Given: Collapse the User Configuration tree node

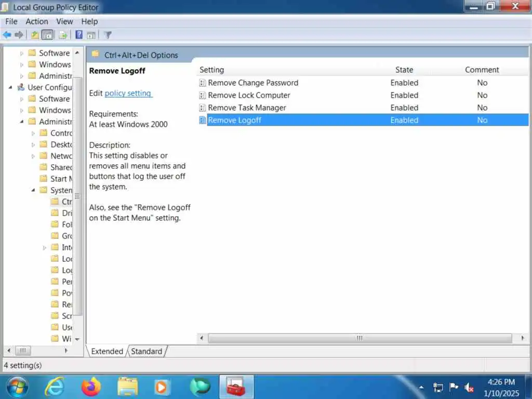Looking at the screenshot, I should pos(10,87).
